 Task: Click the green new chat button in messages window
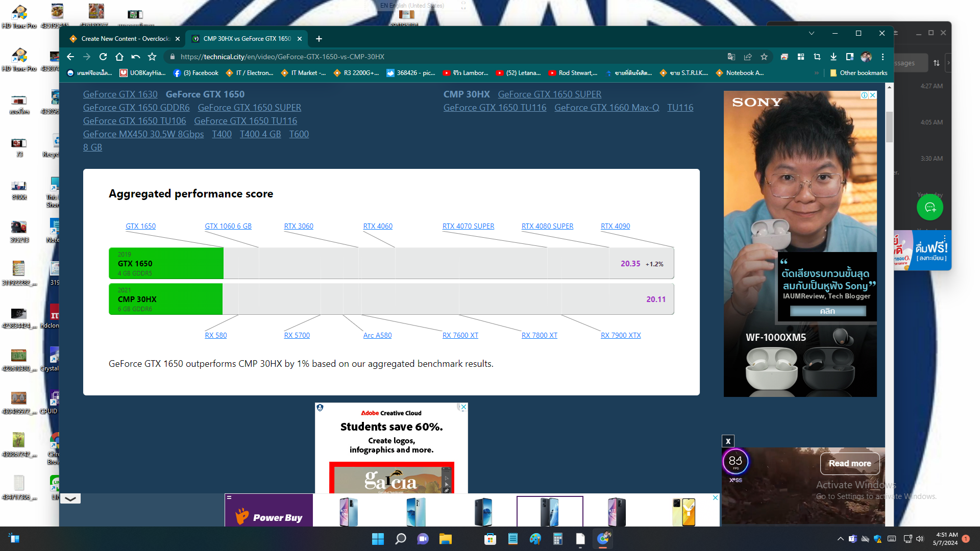tap(930, 208)
